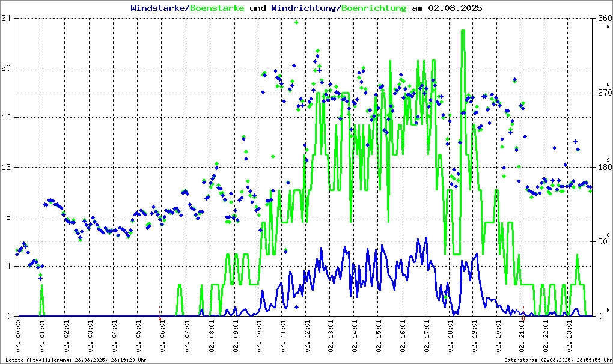Click the red sunset marker 'U'
The height and width of the screenshot is (364, 613).
pos(523,319)
